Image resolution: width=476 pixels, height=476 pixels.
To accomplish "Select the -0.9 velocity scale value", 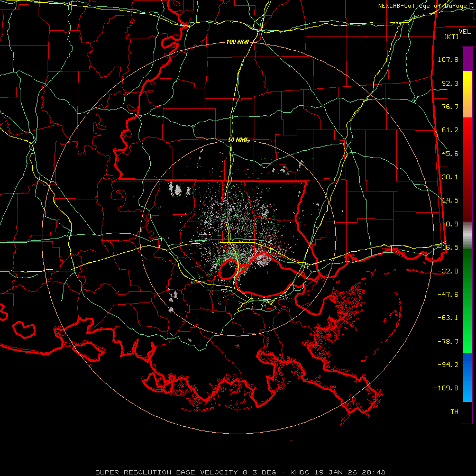I will [450, 224].
